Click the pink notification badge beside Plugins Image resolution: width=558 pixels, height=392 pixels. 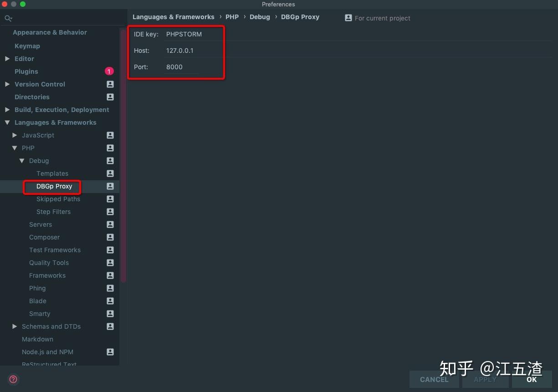pos(109,71)
